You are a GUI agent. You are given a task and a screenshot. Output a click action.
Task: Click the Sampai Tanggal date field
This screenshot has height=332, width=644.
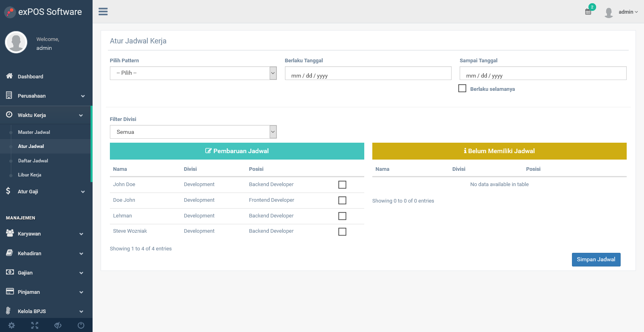tap(543, 73)
